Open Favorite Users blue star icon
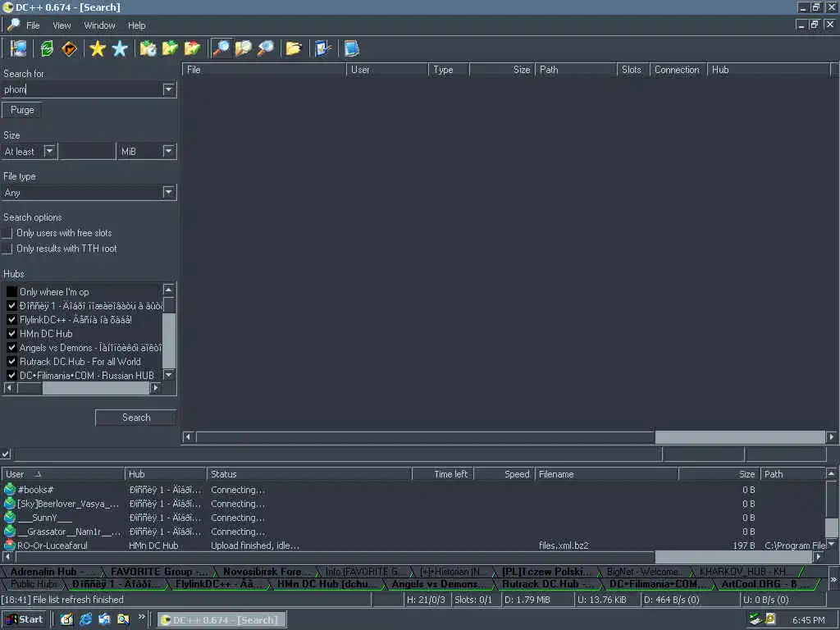 [x=120, y=48]
